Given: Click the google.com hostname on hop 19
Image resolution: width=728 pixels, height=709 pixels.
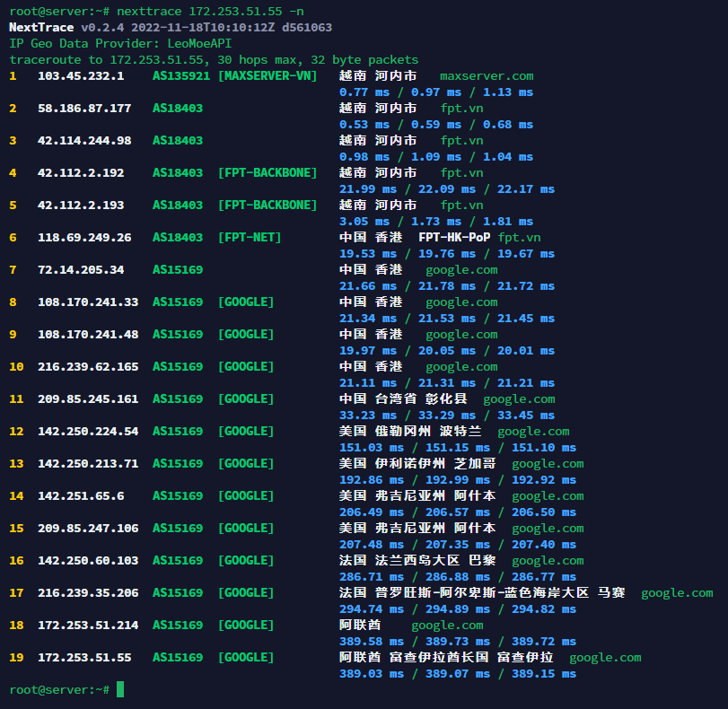Looking at the screenshot, I should pyautogui.click(x=605, y=657).
